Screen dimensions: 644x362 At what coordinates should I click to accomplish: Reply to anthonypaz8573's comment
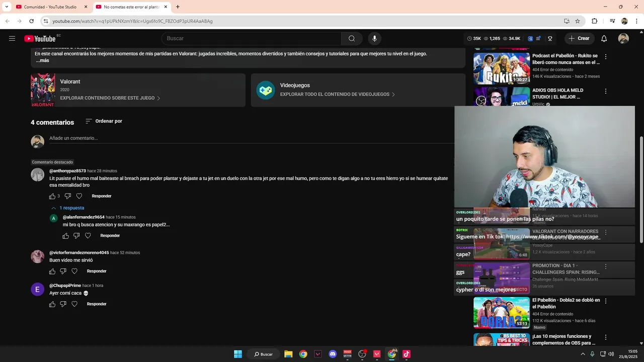(102, 196)
